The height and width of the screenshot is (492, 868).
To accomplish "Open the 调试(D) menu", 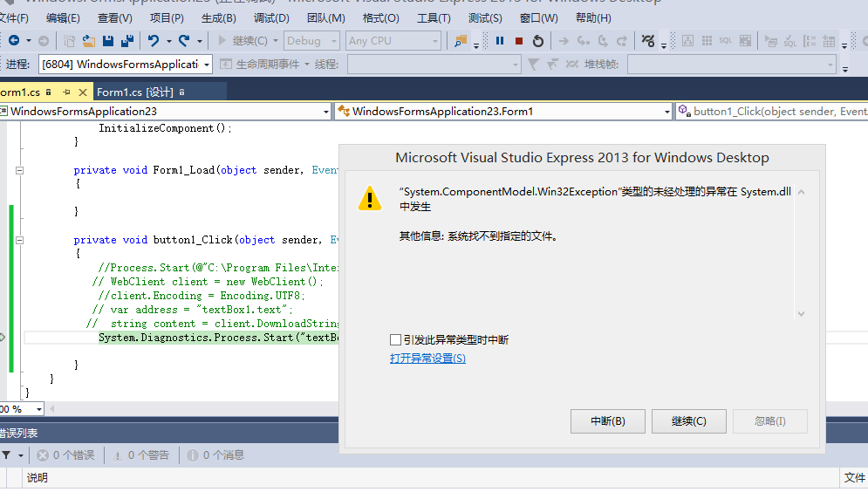I will [271, 18].
